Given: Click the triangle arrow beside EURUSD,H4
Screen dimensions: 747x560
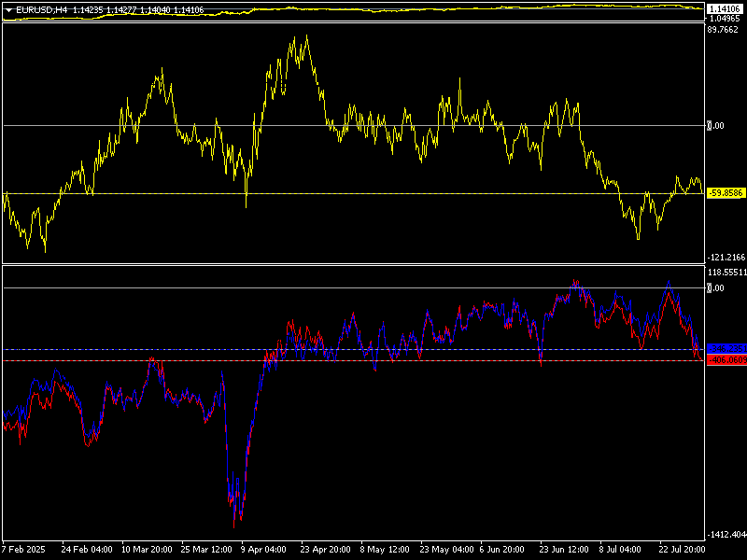Looking at the screenshot, I should click(x=9, y=10).
